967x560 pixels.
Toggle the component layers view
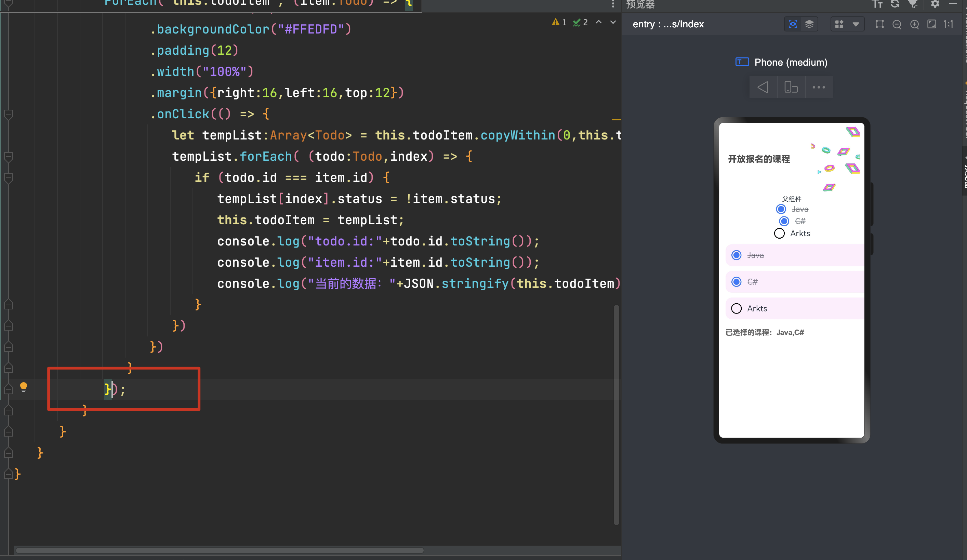point(809,24)
